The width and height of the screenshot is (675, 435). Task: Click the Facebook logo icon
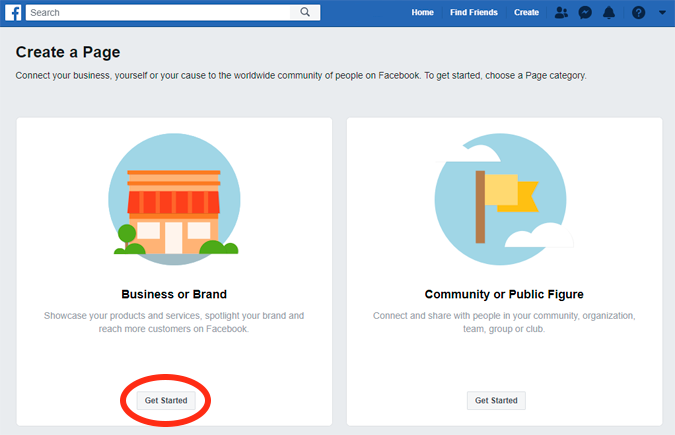click(13, 12)
